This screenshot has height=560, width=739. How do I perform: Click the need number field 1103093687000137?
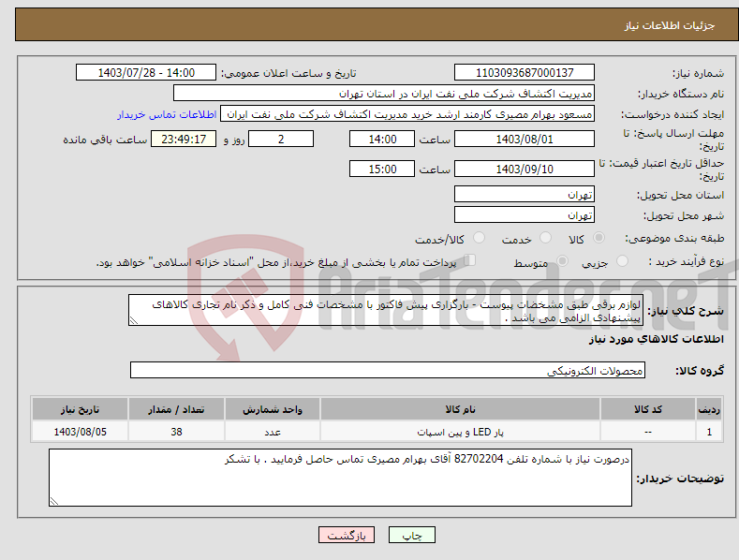click(x=525, y=73)
